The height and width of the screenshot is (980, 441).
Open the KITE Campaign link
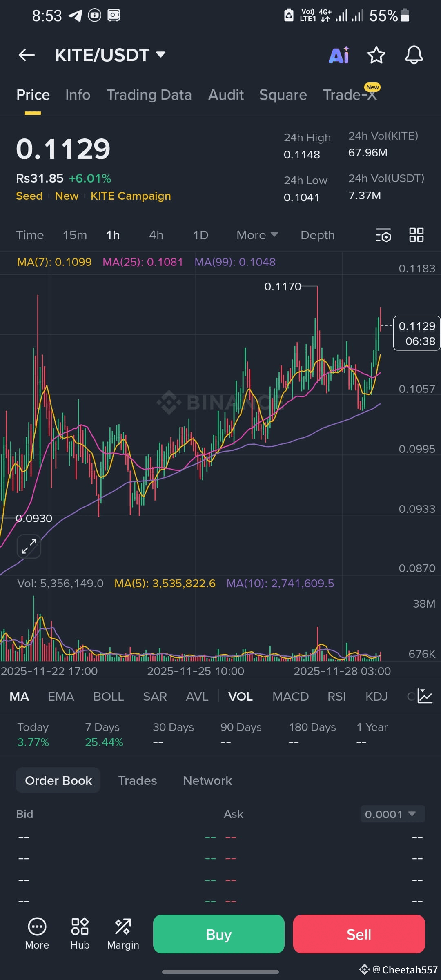pos(131,196)
